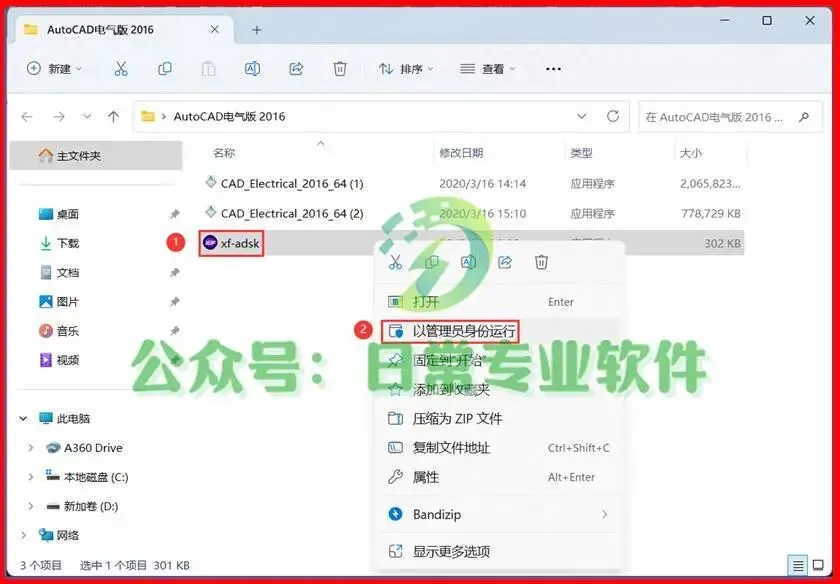This screenshot has height=584, width=840.
Task: Open 桌面 in sidebar
Action: 68,214
